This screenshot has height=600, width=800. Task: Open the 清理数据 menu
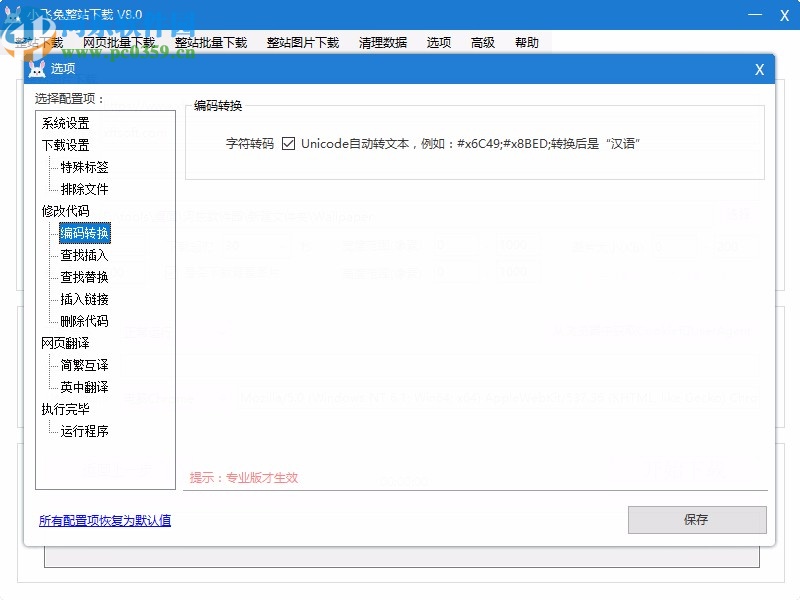(381, 42)
